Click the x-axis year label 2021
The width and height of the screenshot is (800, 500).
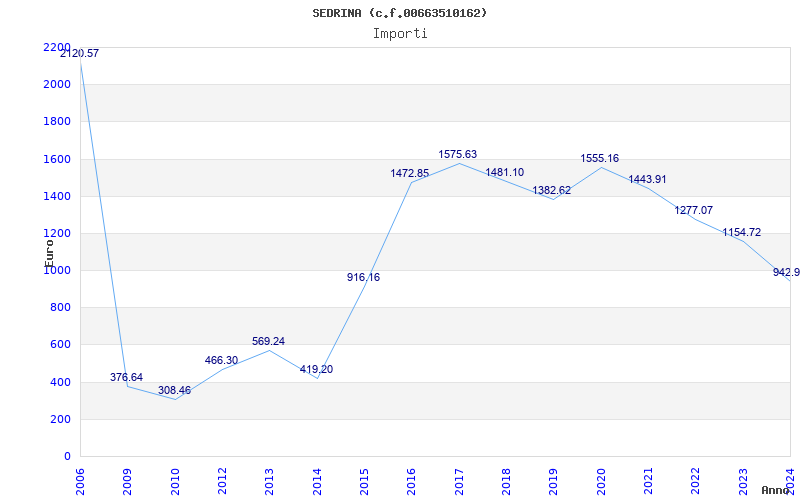[648, 482]
